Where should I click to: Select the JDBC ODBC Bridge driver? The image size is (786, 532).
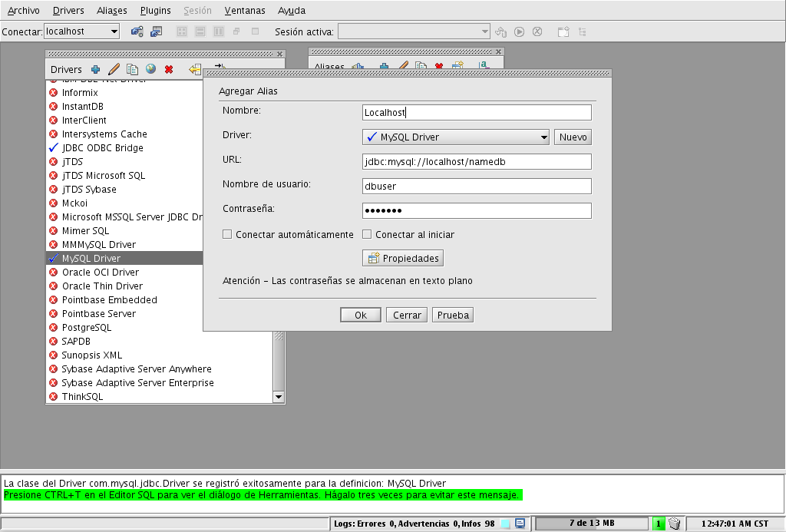pos(125,148)
